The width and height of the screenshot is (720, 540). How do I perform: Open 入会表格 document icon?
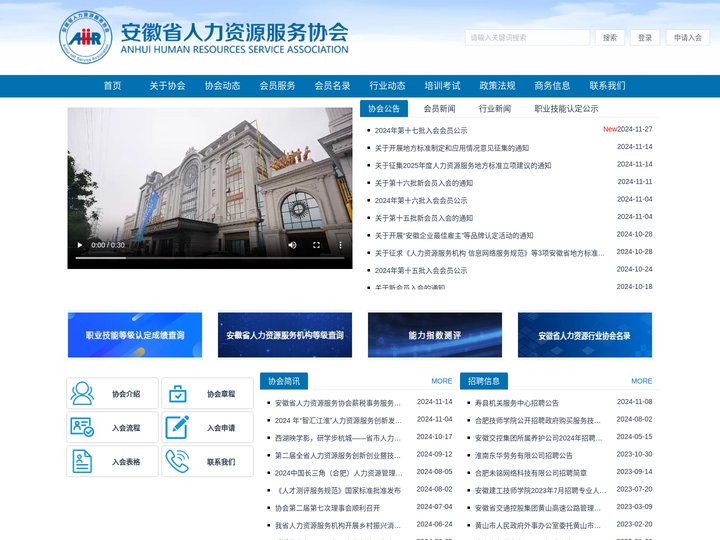click(x=82, y=461)
